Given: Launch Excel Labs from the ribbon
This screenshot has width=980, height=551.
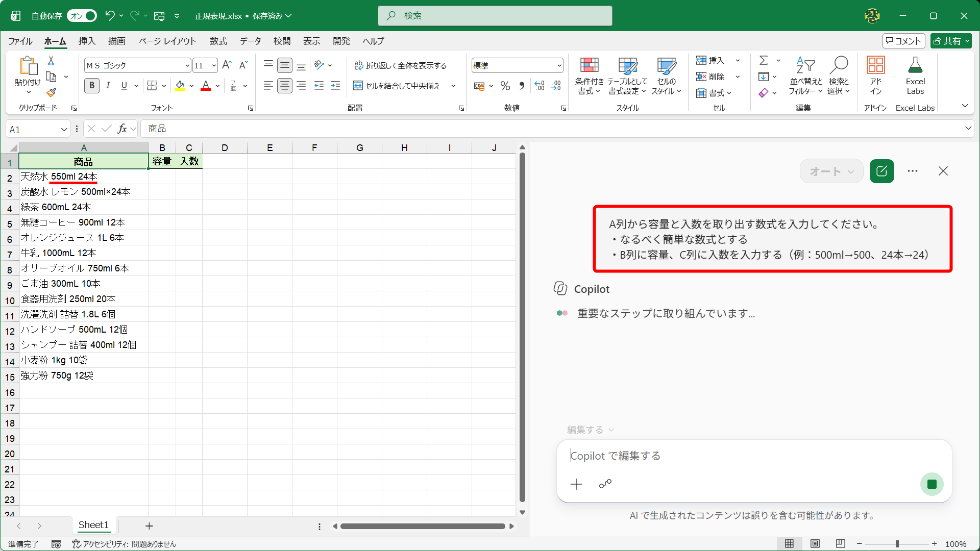Looking at the screenshot, I should click(915, 76).
